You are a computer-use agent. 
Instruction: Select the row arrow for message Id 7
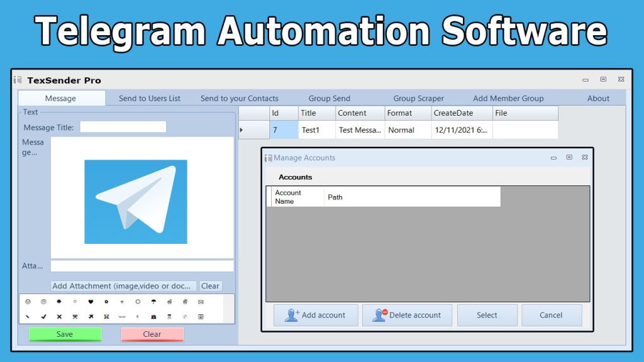(241, 130)
